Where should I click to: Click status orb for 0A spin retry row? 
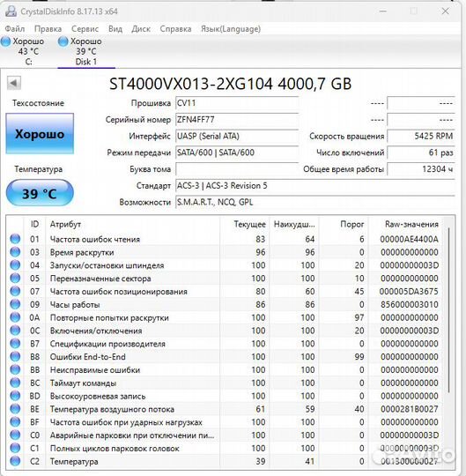click(15, 317)
